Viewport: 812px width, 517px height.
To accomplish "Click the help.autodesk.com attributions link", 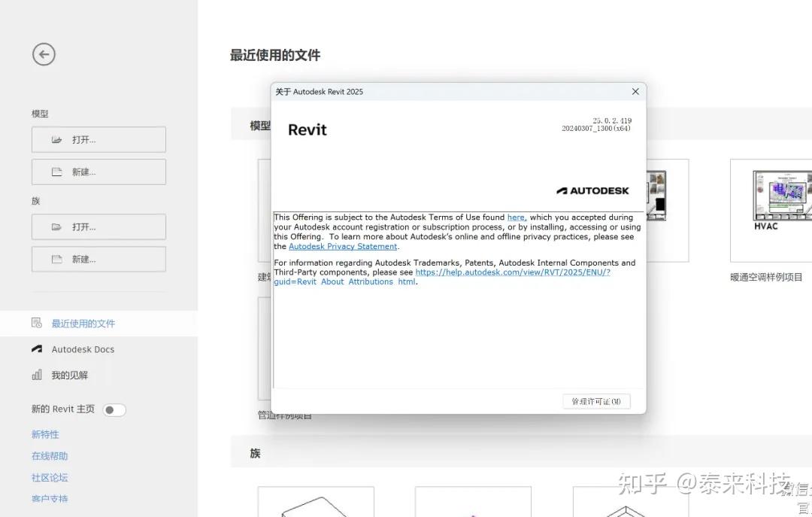I will [x=514, y=272].
